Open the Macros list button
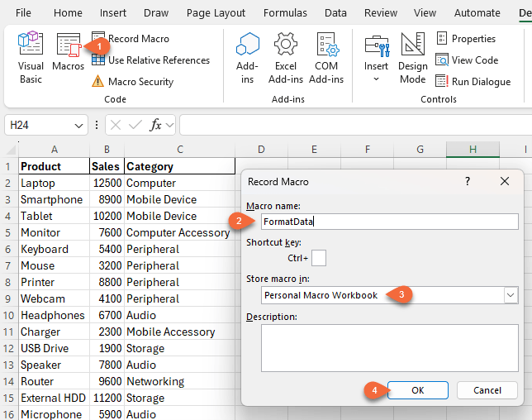 [x=69, y=51]
